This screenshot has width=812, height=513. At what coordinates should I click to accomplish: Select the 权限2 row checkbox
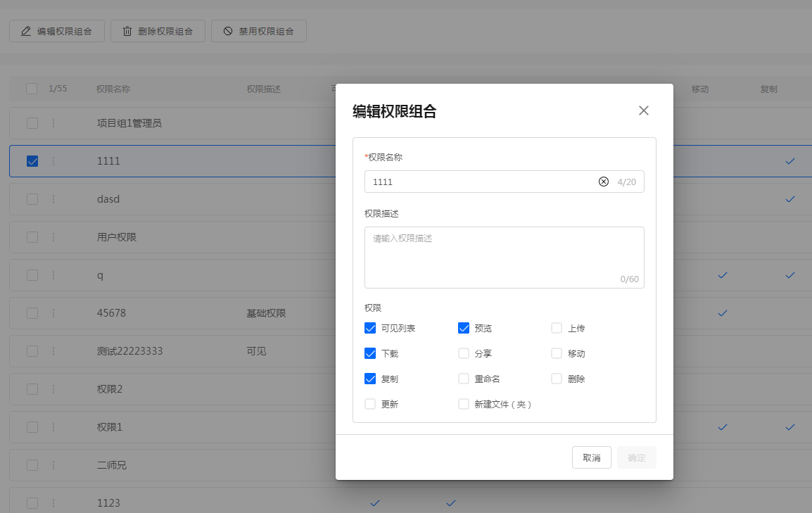[32, 388]
